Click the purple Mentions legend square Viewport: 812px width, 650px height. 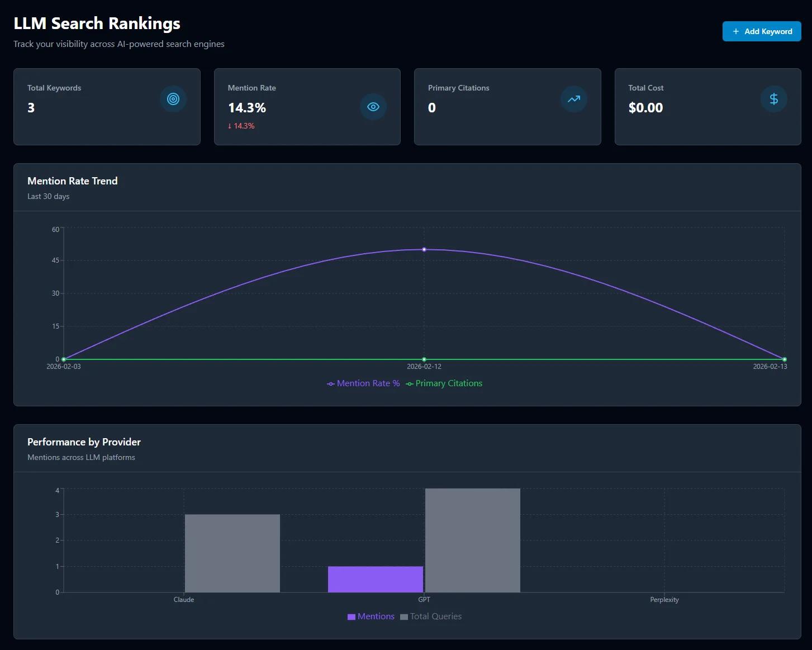pyautogui.click(x=351, y=616)
